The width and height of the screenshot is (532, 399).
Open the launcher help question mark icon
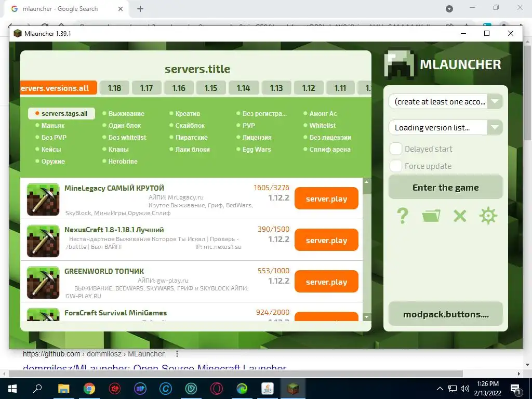tap(403, 216)
